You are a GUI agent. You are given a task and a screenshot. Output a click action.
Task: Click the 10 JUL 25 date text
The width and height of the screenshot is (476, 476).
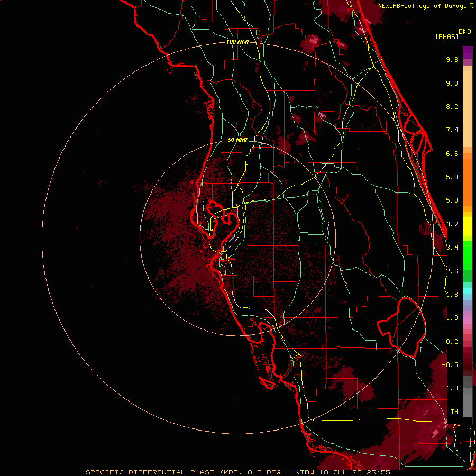click(340, 472)
